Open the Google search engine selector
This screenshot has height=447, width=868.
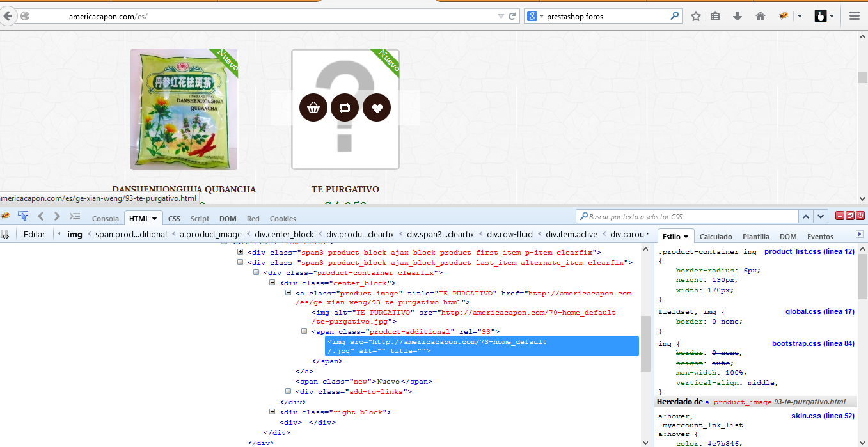coord(535,16)
